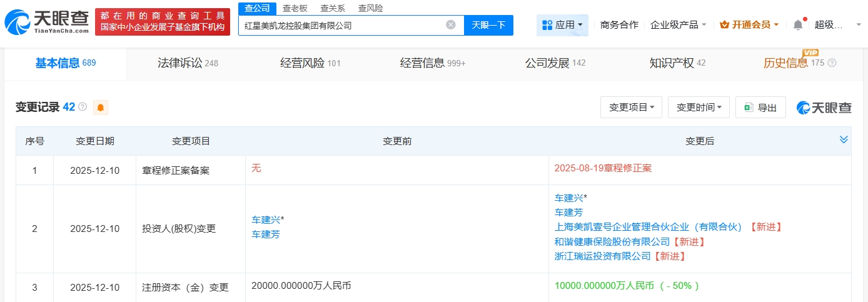The width and height of the screenshot is (868, 302).
Task: Expand the 应用 apps dropdown
Action: (562, 25)
